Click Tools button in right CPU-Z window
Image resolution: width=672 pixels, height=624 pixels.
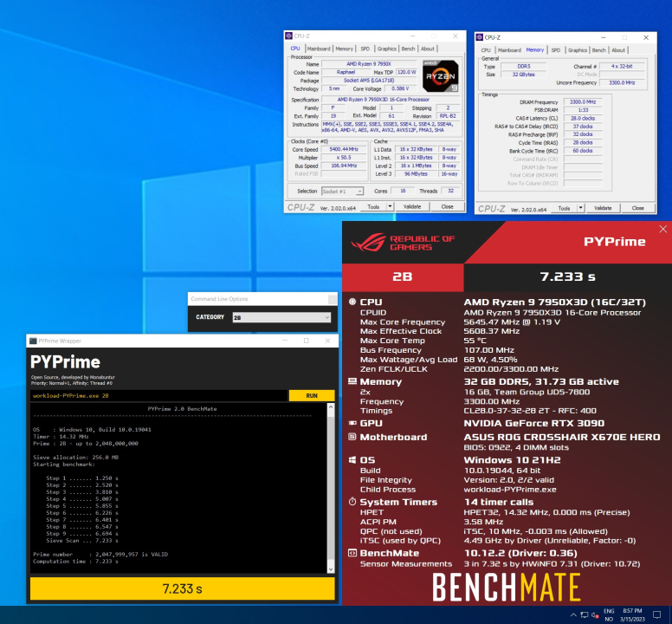(564, 208)
